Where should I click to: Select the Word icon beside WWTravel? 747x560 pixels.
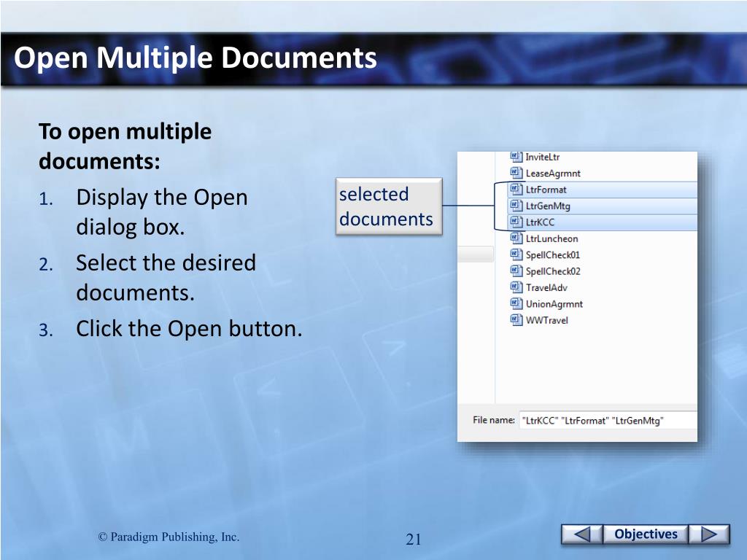coord(516,320)
